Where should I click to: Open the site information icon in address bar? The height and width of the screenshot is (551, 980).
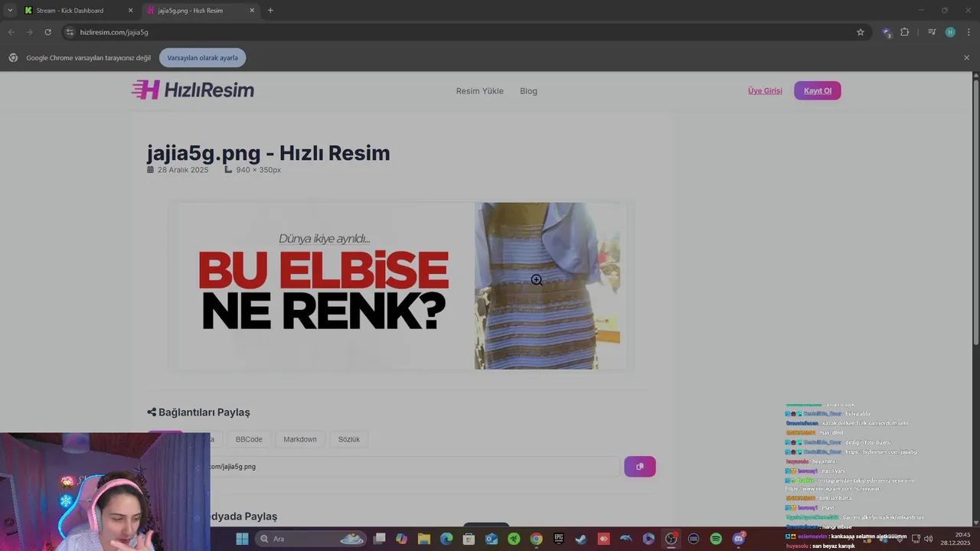click(x=70, y=32)
